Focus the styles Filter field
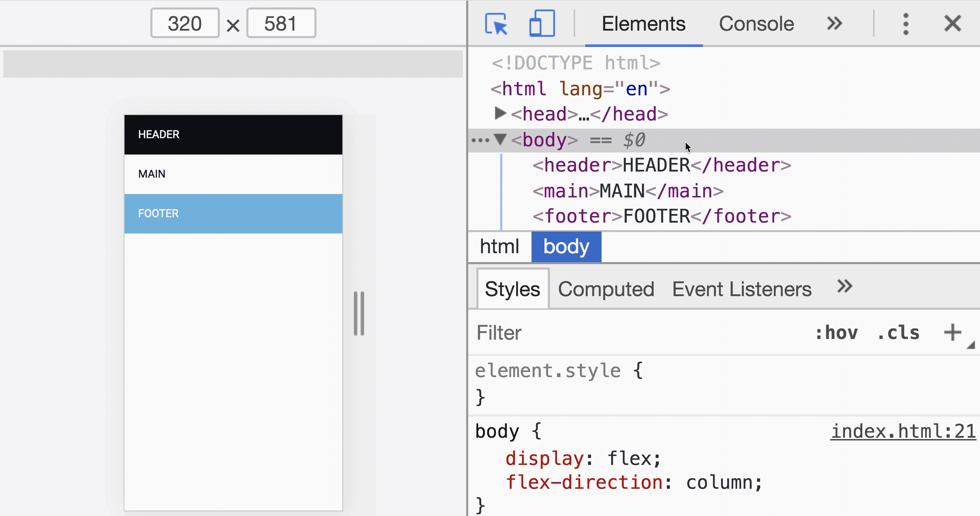The width and height of the screenshot is (980, 516). [639, 333]
